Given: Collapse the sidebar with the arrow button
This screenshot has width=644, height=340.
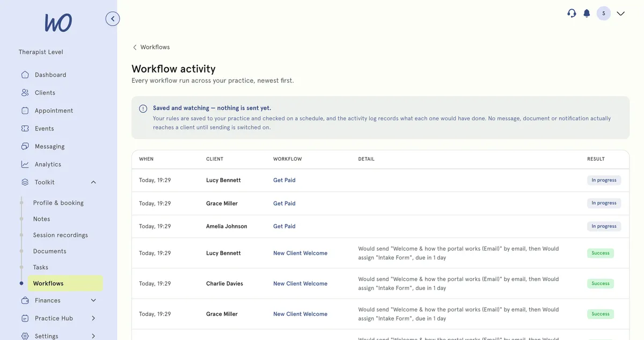Looking at the screenshot, I should (113, 19).
